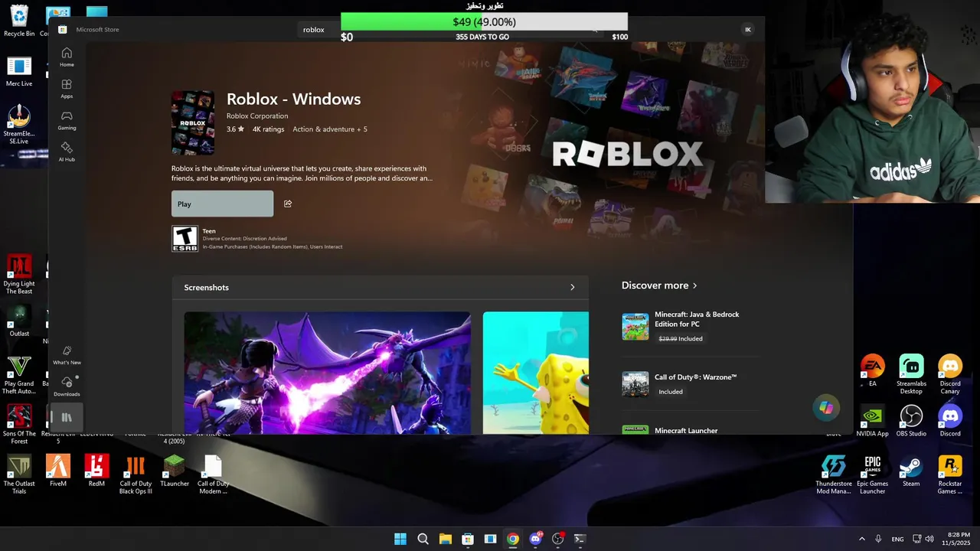Open the SpongeBob screenshot

(536, 373)
